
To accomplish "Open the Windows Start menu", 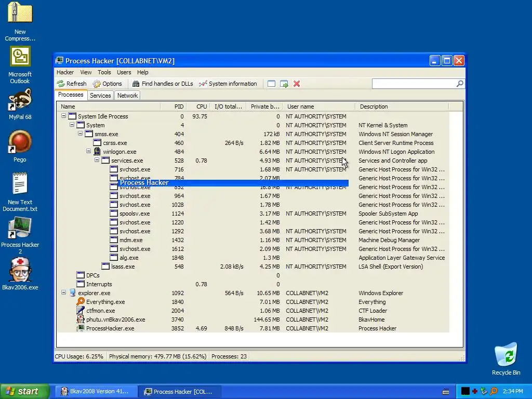I will tap(25, 391).
